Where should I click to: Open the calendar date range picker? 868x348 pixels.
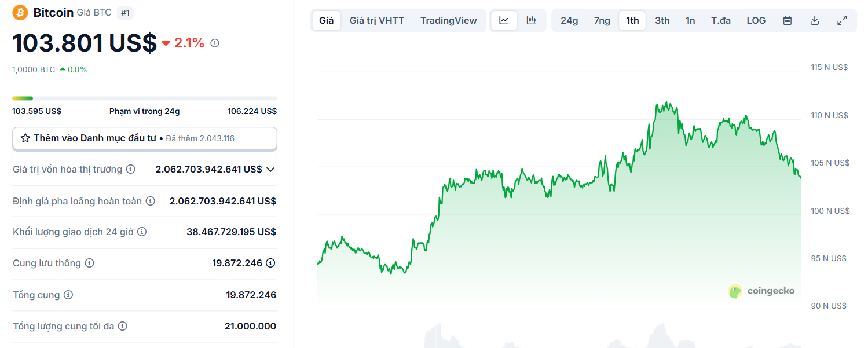click(x=788, y=21)
